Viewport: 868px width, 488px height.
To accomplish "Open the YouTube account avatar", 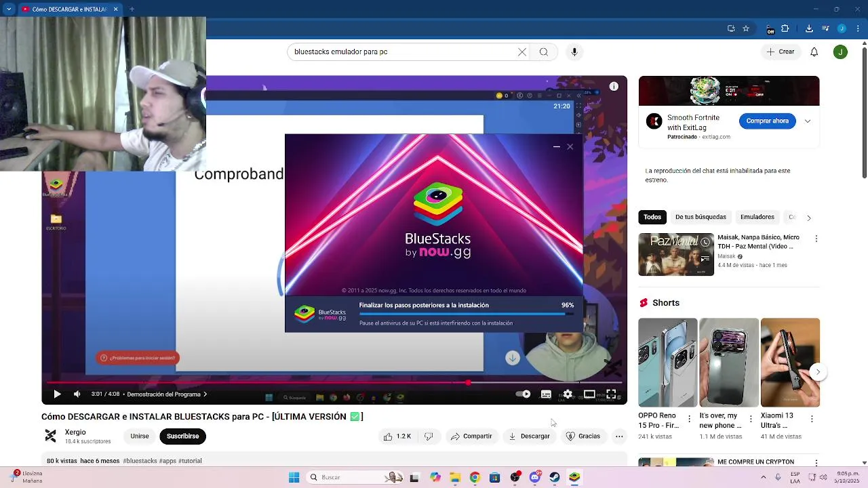I will pos(840,52).
